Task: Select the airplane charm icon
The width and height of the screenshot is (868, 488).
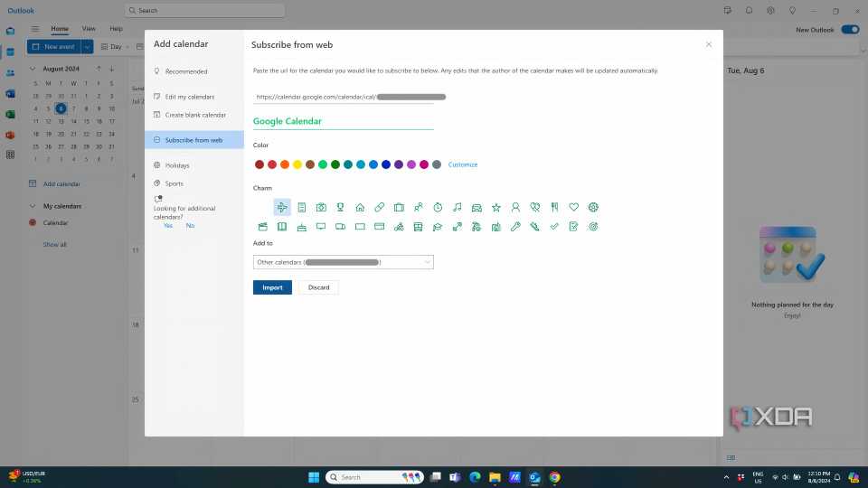Action: pyautogui.click(x=282, y=207)
